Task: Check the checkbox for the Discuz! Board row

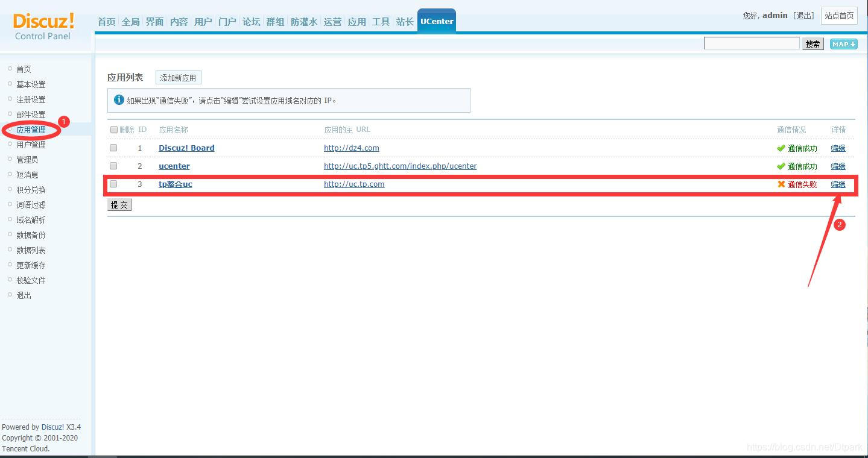Action: pos(113,148)
